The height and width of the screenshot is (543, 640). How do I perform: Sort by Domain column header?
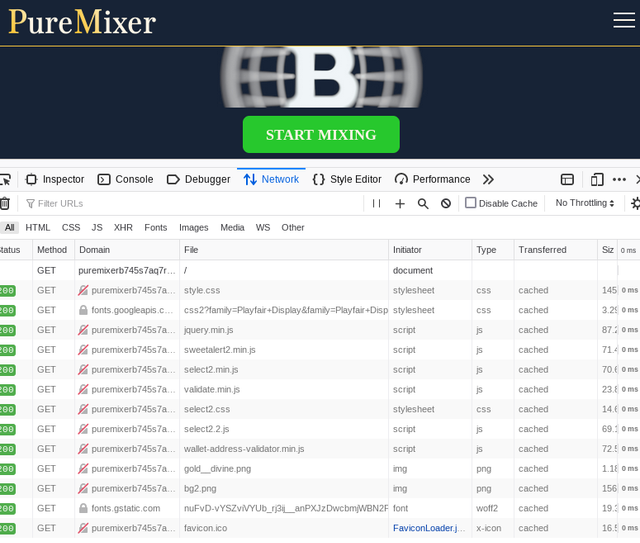(x=127, y=250)
